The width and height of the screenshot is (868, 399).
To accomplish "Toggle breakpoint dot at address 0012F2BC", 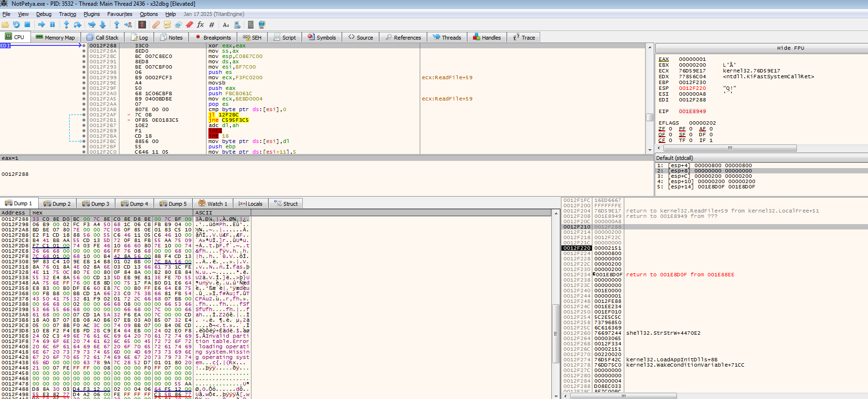I will (x=84, y=141).
